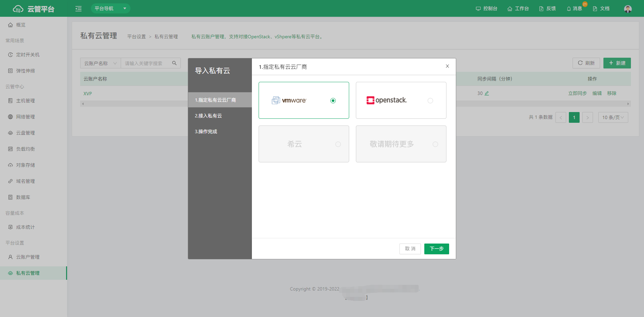Screen dimensions: 644x317
Task: Click the table scrollbar left arrow
Action: (x=83, y=104)
